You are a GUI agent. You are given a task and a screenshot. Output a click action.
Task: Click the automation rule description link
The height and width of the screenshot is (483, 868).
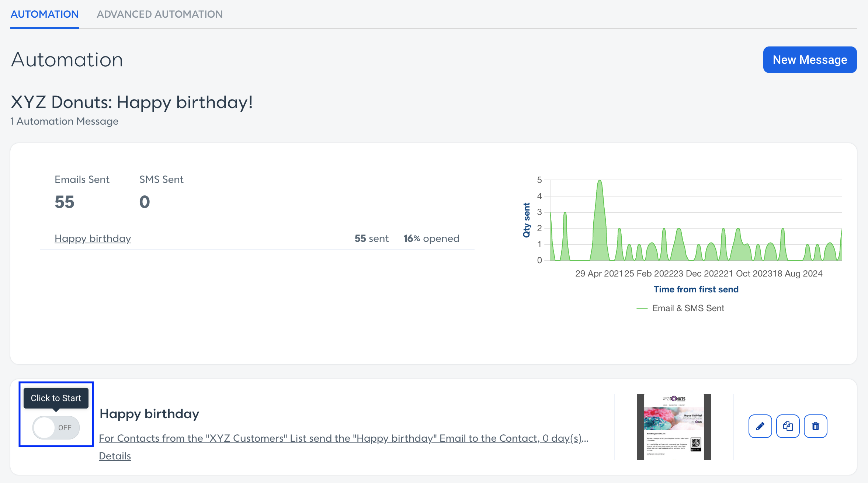[x=344, y=438]
